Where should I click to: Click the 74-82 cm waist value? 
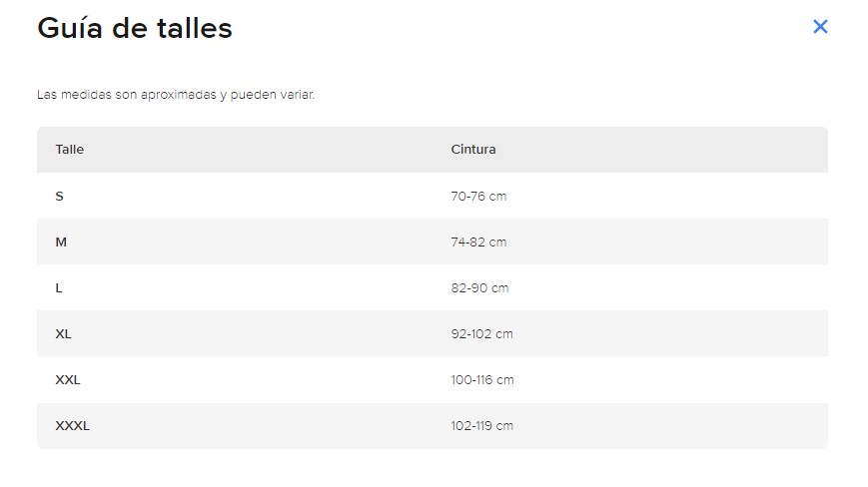pos(478,243)
